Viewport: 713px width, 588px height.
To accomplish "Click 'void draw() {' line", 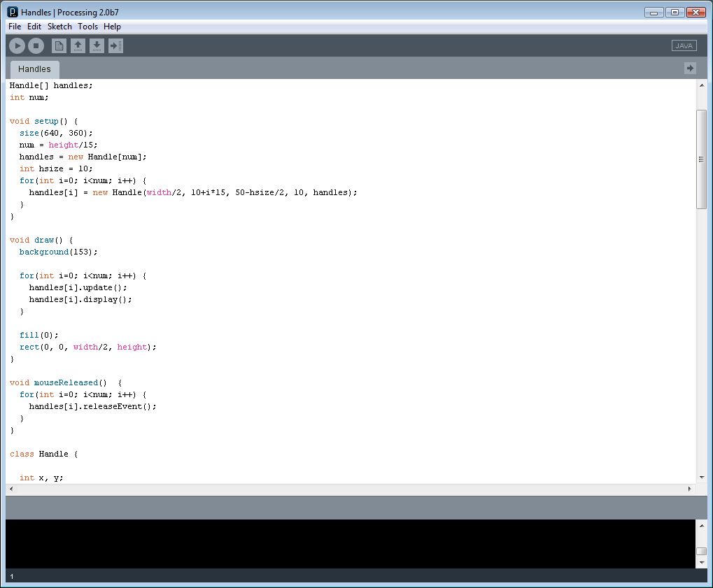I will [41, 240].
